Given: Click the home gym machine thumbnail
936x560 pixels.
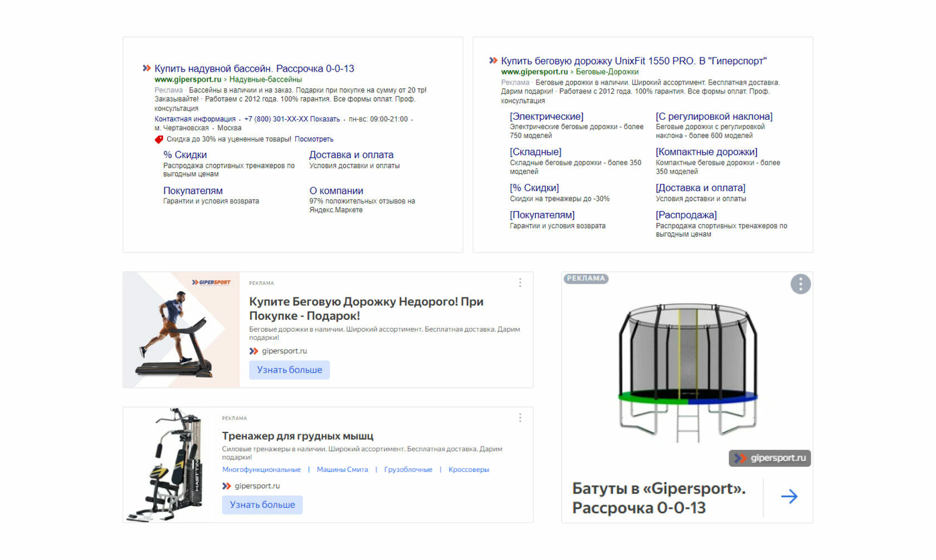Looking at the screenshot, I should (168, 465).
